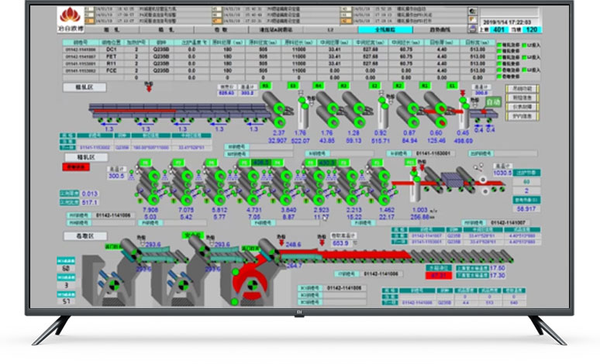Select the DC1 row in the tracking table
The height and width of the screenshot is (364, 600).
(279, 50)
